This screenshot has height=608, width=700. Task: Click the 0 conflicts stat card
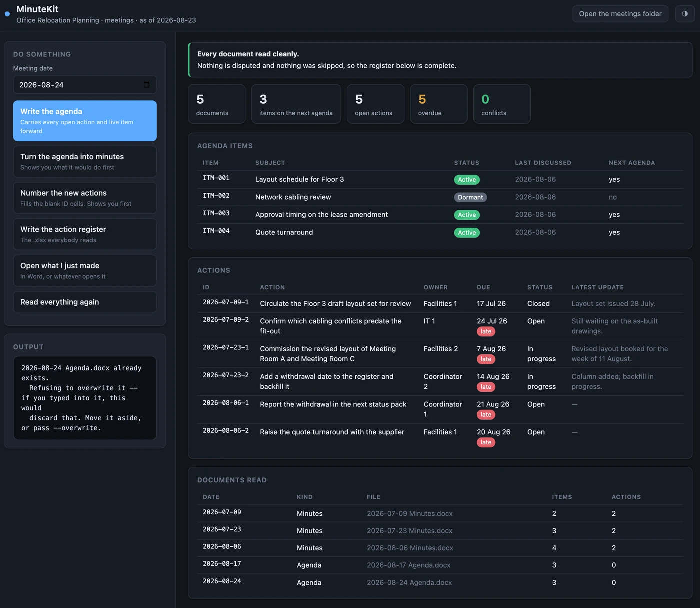click(502, 104)
